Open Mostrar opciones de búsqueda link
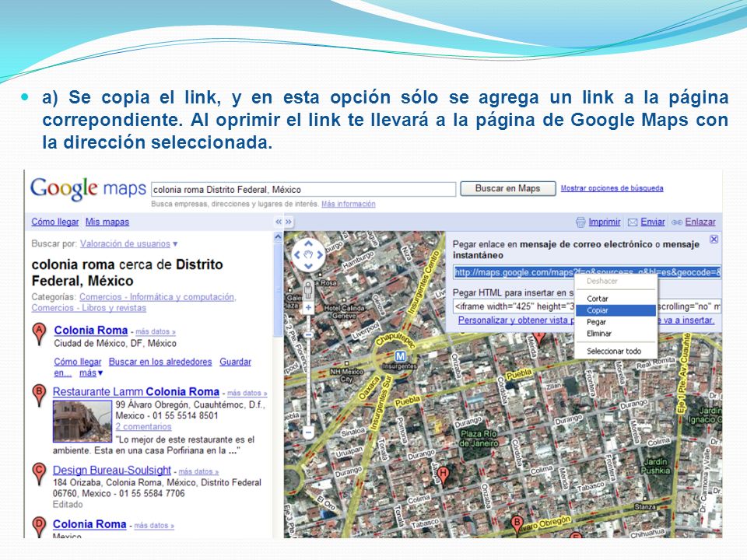Image resolution: width=747 pixels, height=560 pixels. (612, 188)
